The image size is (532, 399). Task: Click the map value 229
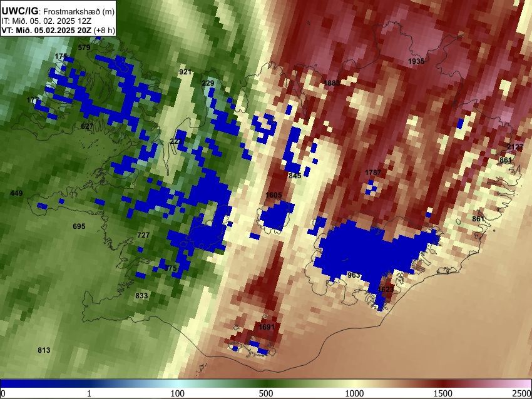tap(208, 83)
